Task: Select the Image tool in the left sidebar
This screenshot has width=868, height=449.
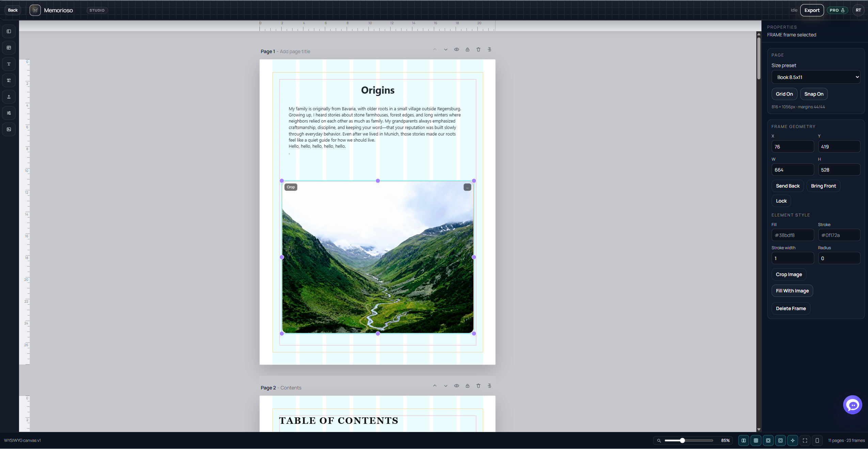Action: [x=9, y=129]
